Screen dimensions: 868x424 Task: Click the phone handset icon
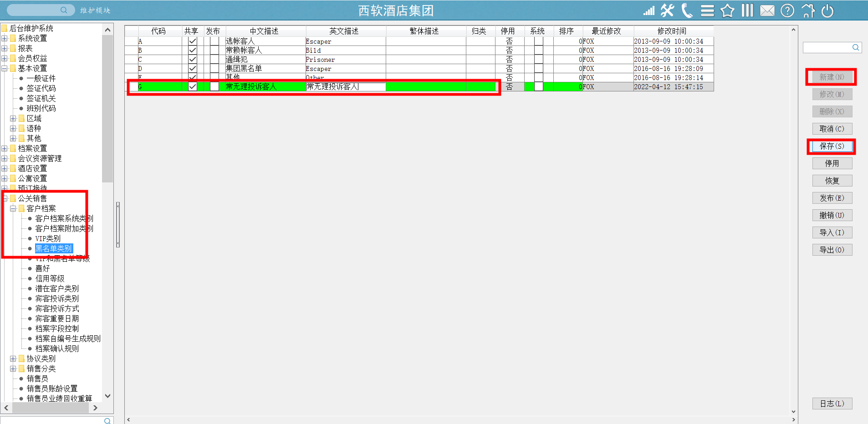pos(687,10)
